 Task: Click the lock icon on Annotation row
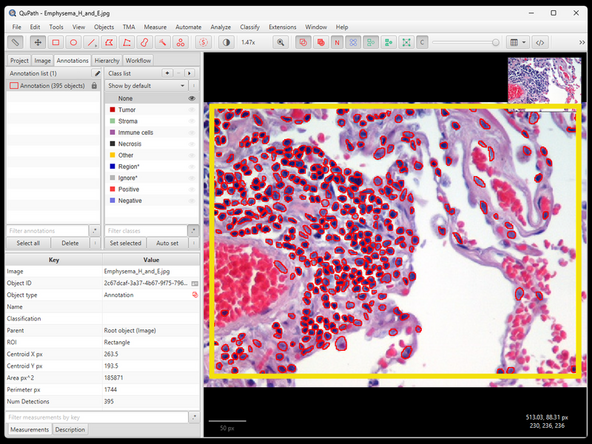(x=94, y=86)
